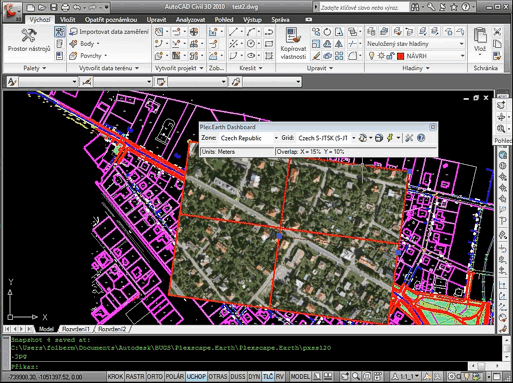Click the PlexEarth lightning bolt icon
Viewport: 513px width, 383px height.
(x=390, y=138)
